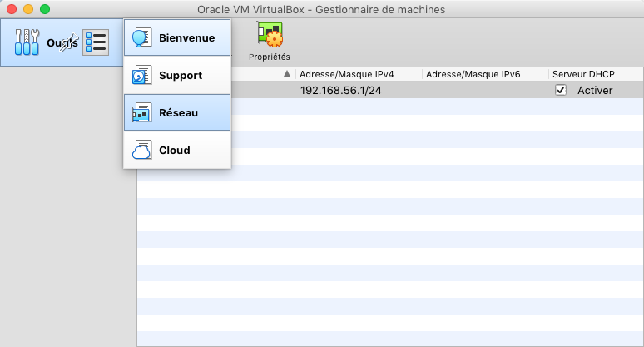Click the Support disk icon

coord(141,75)
